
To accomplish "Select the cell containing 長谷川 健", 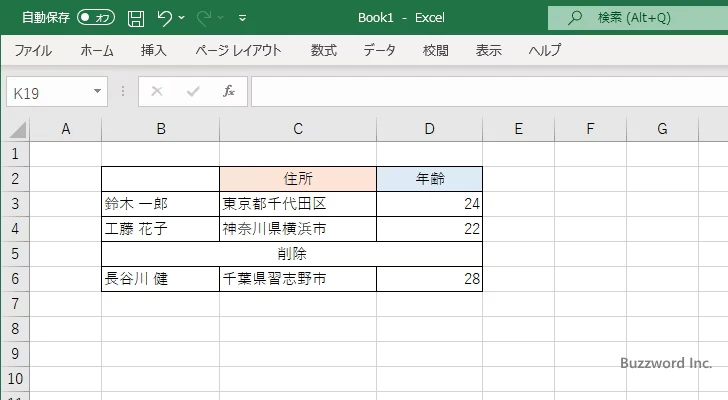I will [x=161, y=279].
